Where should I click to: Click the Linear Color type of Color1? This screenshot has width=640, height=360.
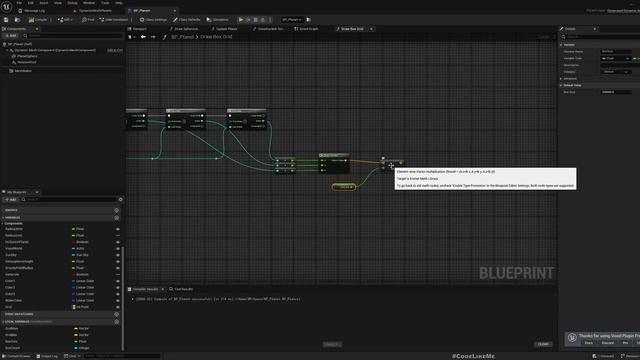click(x=85, y=281)
